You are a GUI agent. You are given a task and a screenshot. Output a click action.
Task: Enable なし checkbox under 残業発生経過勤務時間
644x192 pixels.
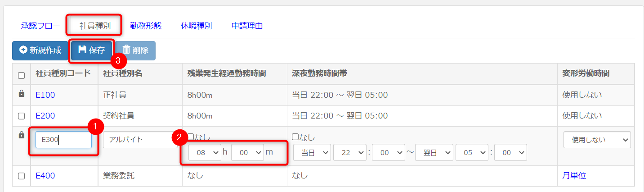[x=191, y=137]
